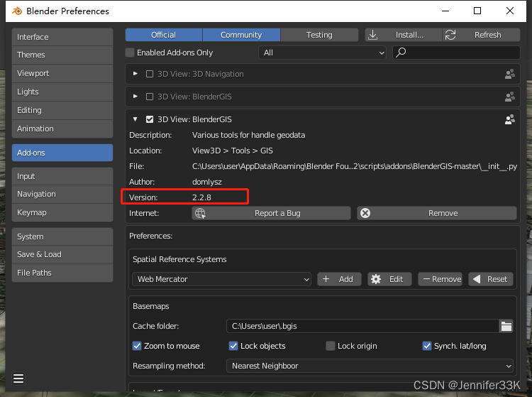Click the Cache folder path field
The width and height of the screenshot is (532, 397).
tap(363, 327)
